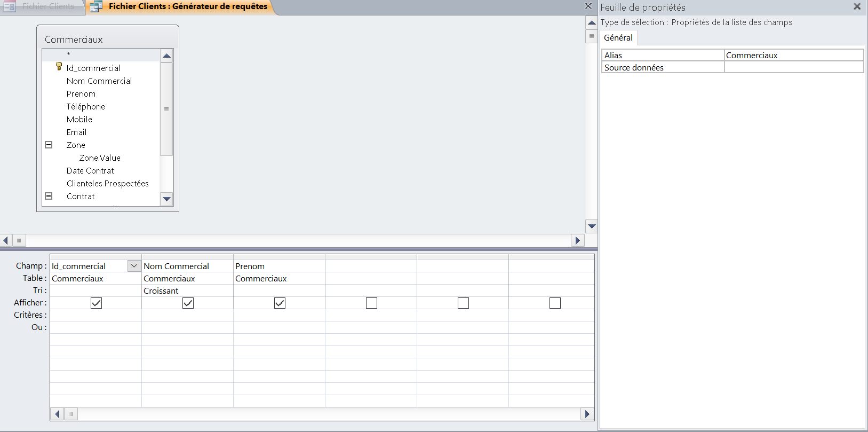Open the Id_commercial Champ dropdown
The image size is (868, 432).
pyautogui.click(x=134, y=265)
